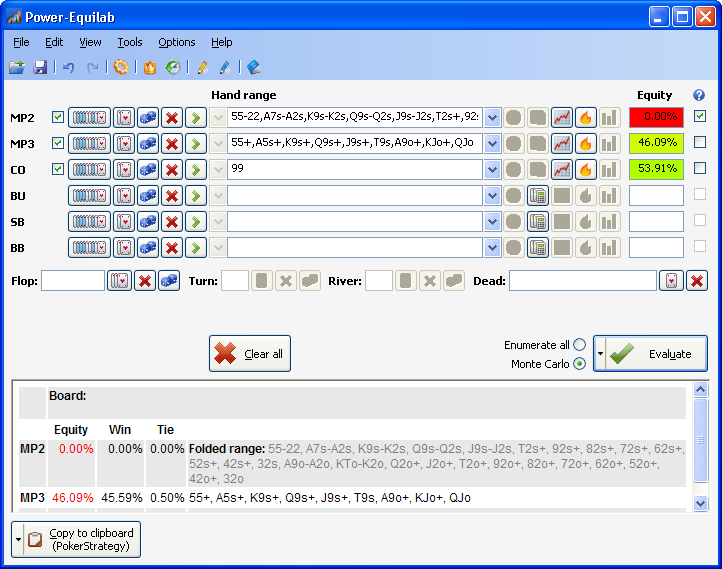Open Copy to clipboard dropdown arrow
The width and height of the screenshot is (722, 569).
18,539
